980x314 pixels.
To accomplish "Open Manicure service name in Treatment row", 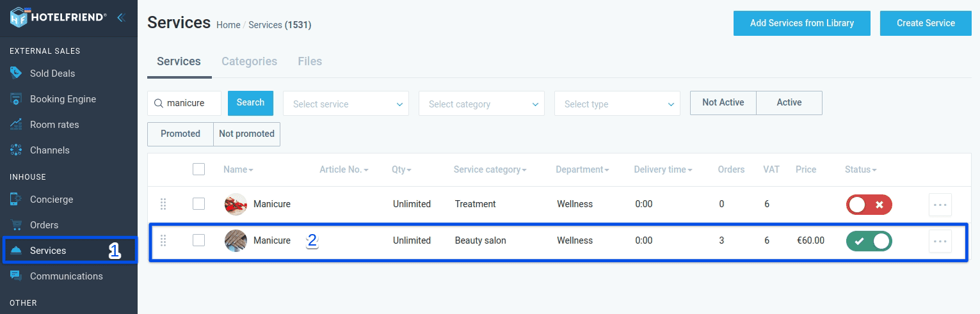I will coord(272,204).
